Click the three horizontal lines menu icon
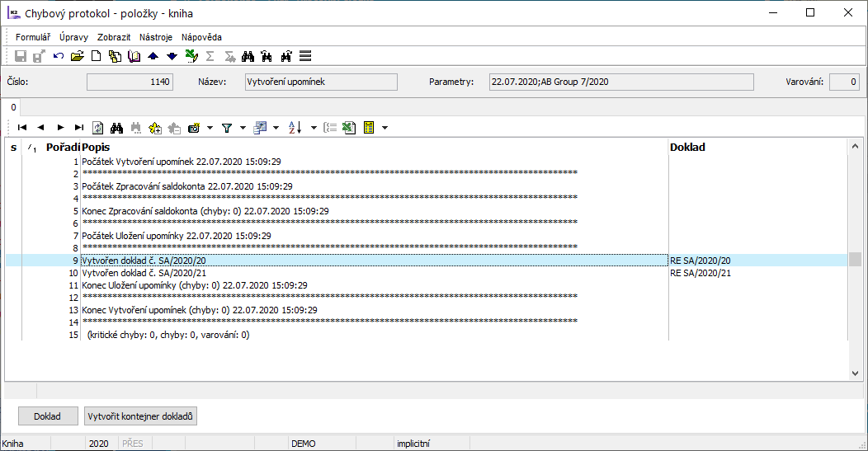868x451 pixels. coord(305,56)
